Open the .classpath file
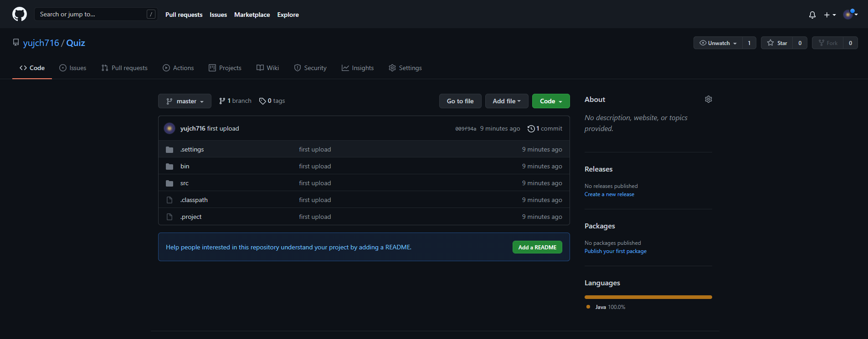The image size is (868, 339). point(194,200)
